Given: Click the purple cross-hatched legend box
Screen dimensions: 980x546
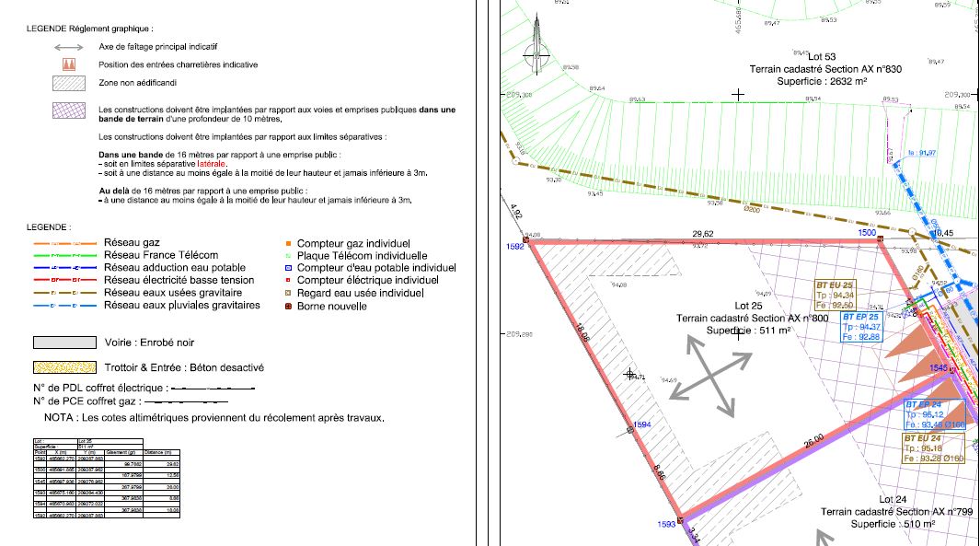Looking at the screenshot, I should [x=69, y=110].
